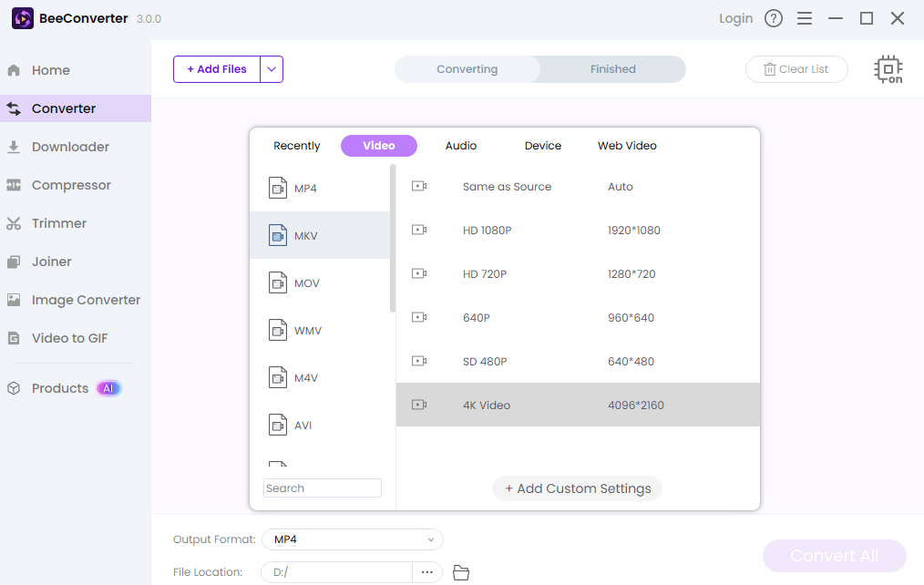The height and width of the screenshot is (585, 924).
Task: Switch to the Converting tab
Action: point(467,69)
